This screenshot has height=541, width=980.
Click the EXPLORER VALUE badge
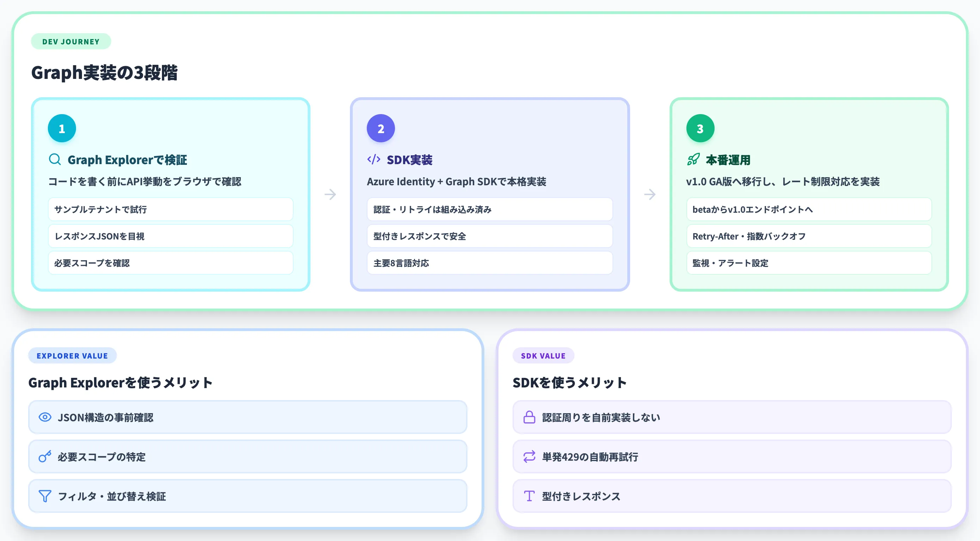pyautogui.click(x=72, y=356)
